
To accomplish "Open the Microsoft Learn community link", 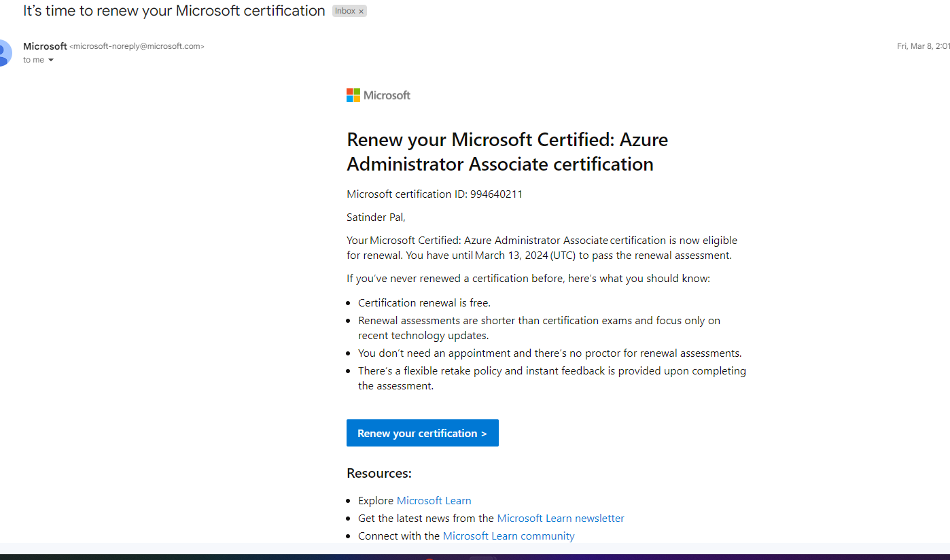I will pyautogui.click(x=509, y=536).
